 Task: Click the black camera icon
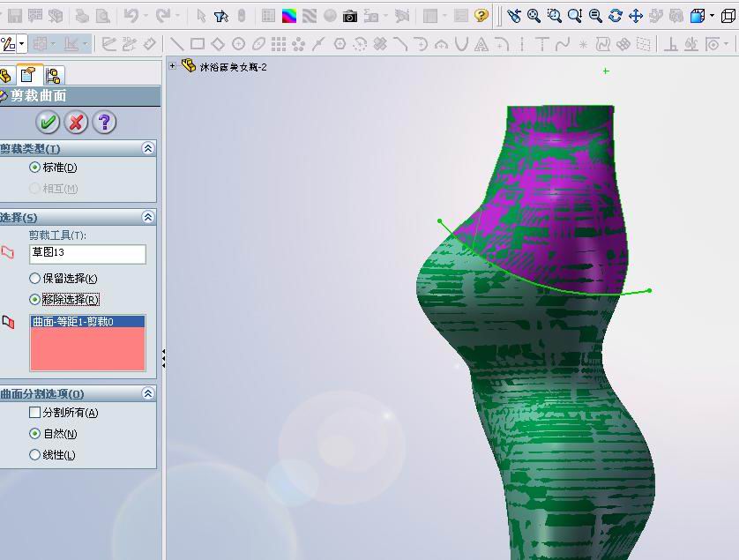coord(350,17)
